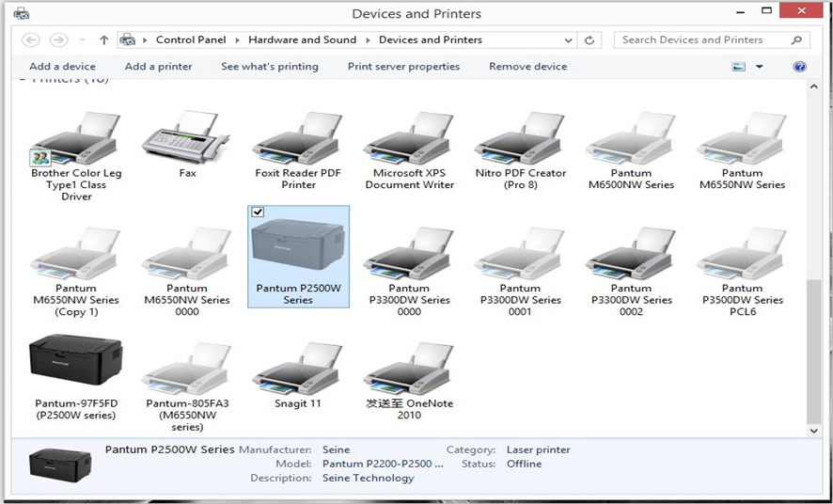
Task: Click the vertical scrollbar thumb
Action: pyautogui.click(x=814, y=352)
